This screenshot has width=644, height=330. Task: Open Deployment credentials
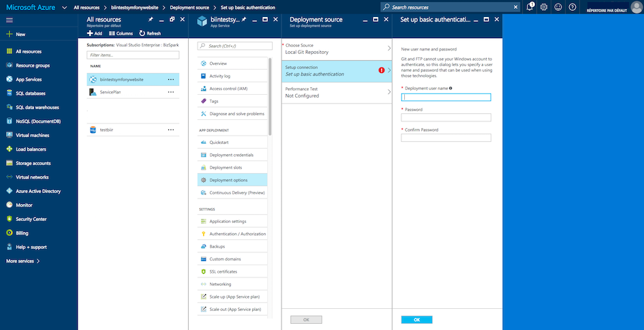232,155
